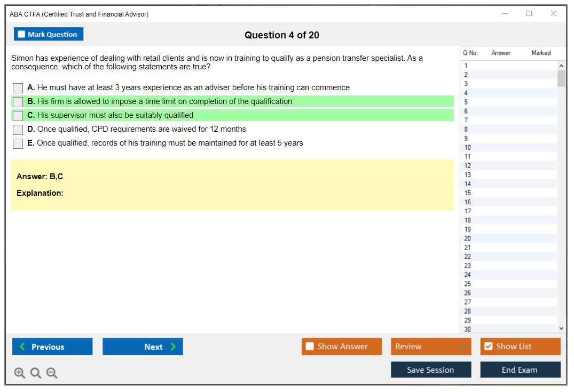Tick the Mark Question checkbox
Viewport: 574px width, 392px height.
pos(22,35)
